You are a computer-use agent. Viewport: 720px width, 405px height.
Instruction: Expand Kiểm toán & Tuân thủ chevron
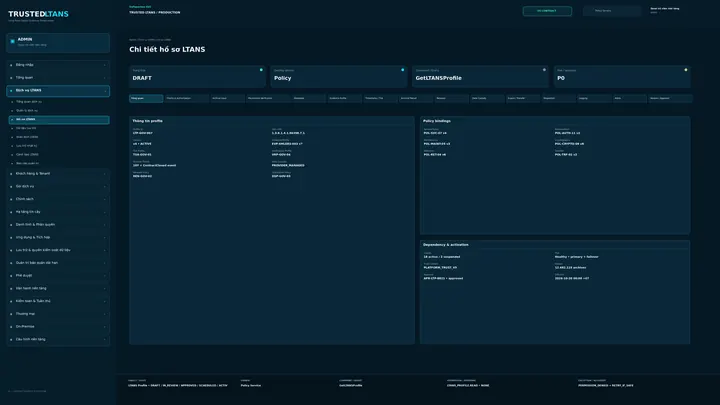(105, 301)
